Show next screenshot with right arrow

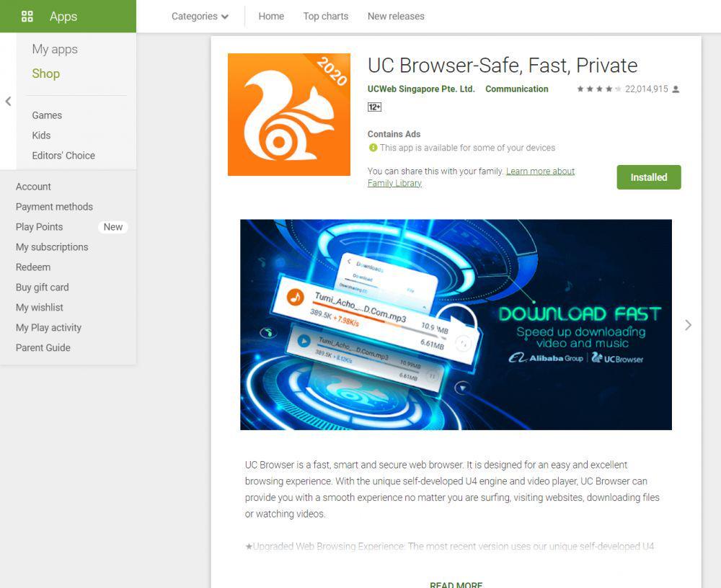(x=688, y=325)
